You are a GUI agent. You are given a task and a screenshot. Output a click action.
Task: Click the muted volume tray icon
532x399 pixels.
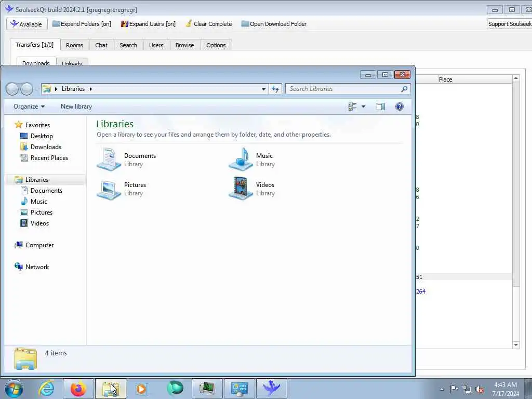coord(480,390)
